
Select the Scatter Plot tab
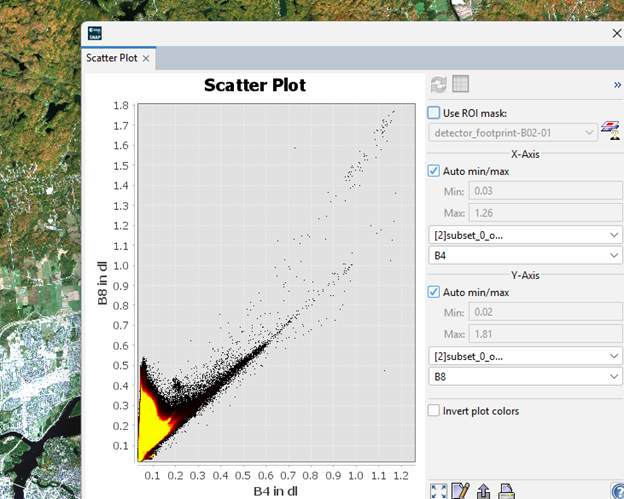tap(113, 58)
